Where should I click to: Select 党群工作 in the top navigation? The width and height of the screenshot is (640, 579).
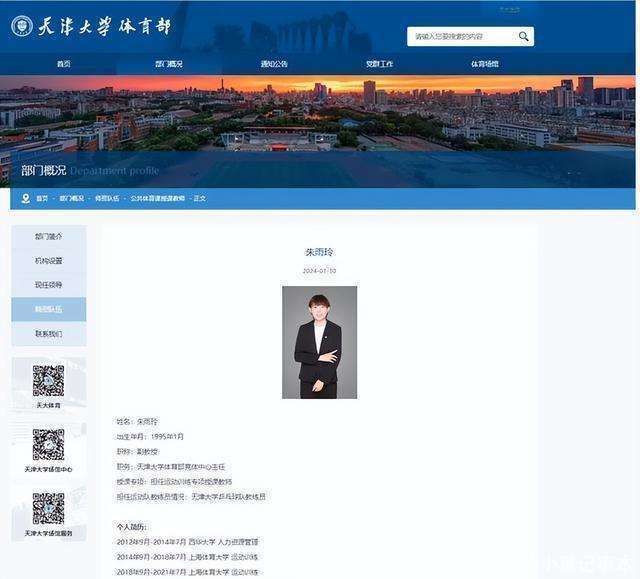pos(379,64)
